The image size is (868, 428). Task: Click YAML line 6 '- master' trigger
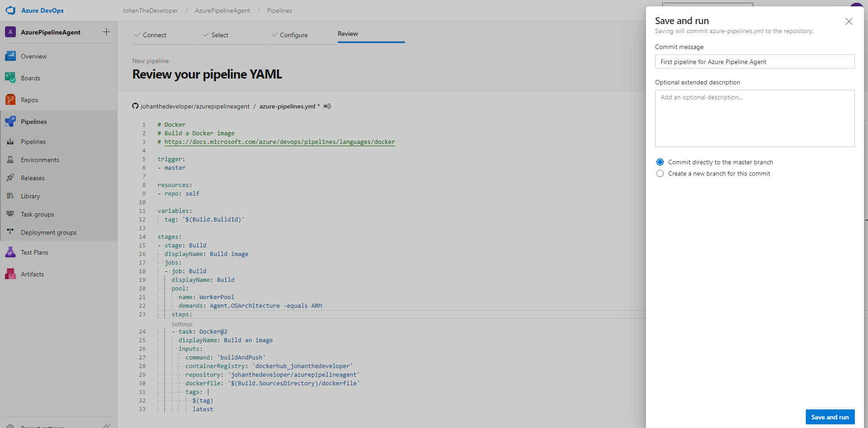pyautogui.click(x=172, y=167)
